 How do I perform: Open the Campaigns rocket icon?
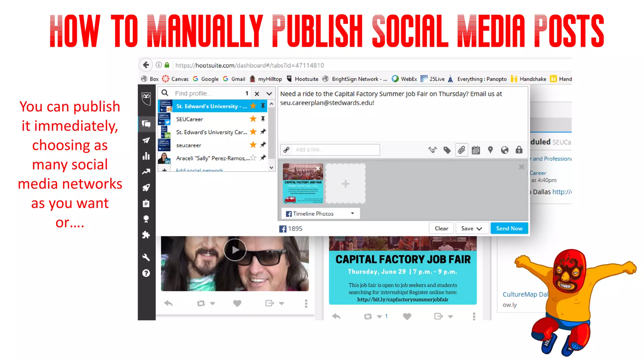point(146,188)
